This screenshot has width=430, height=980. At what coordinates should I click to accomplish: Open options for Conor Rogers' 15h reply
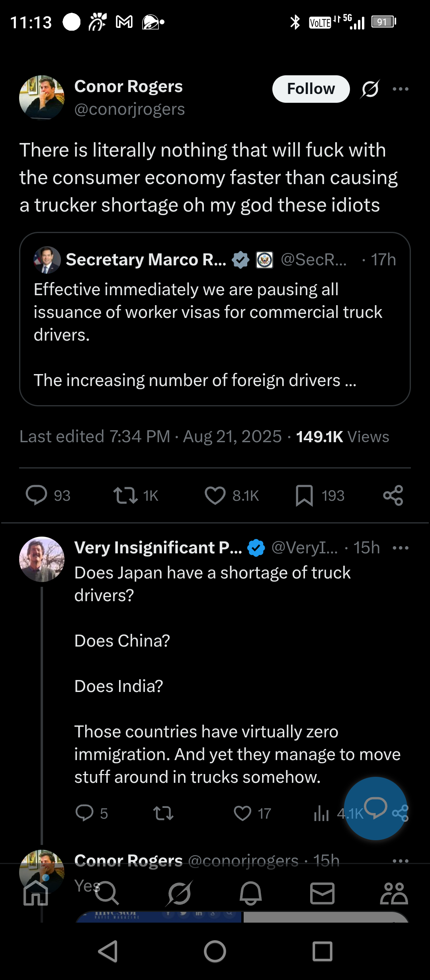pos(401,861)
